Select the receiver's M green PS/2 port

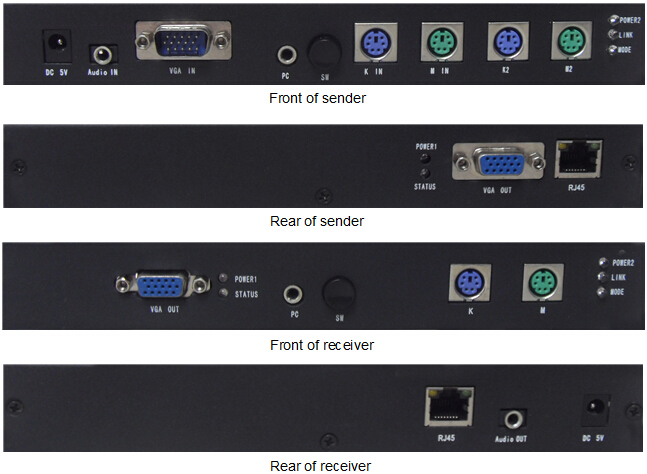pos(543,283)
